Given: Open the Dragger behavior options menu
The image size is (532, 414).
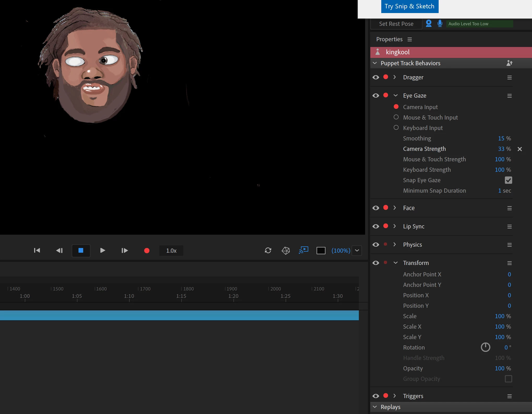Looking at the screenshot, I should tap(509, 78).
